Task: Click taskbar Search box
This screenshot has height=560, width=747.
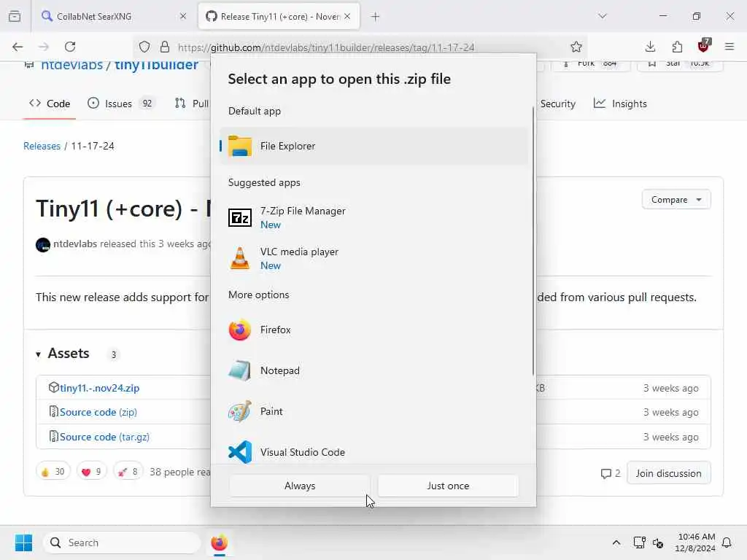Action: (122, 542)
